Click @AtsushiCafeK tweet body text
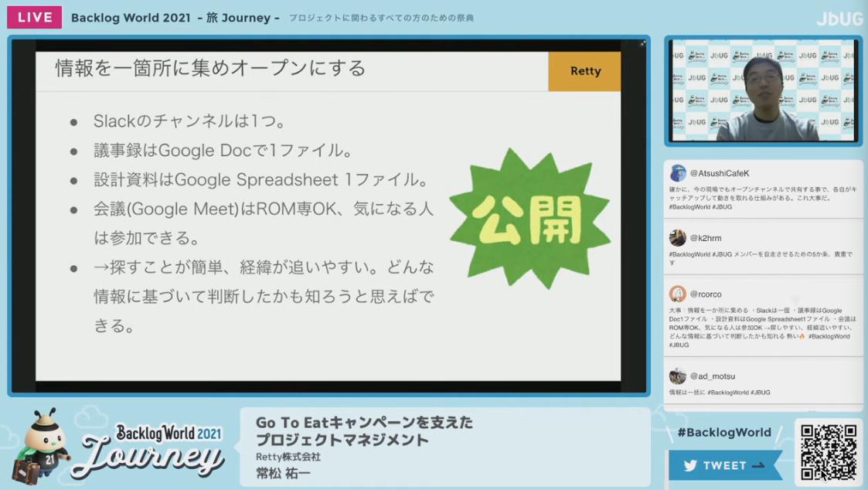 click(x=763, y=198)
